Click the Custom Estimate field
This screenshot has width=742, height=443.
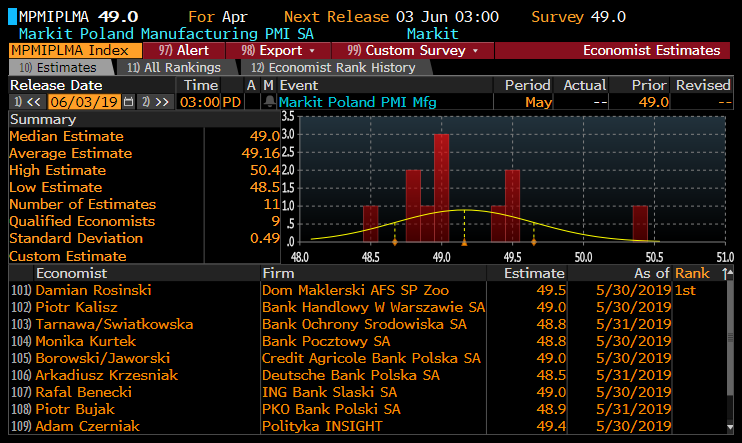[x=242, y=256]
